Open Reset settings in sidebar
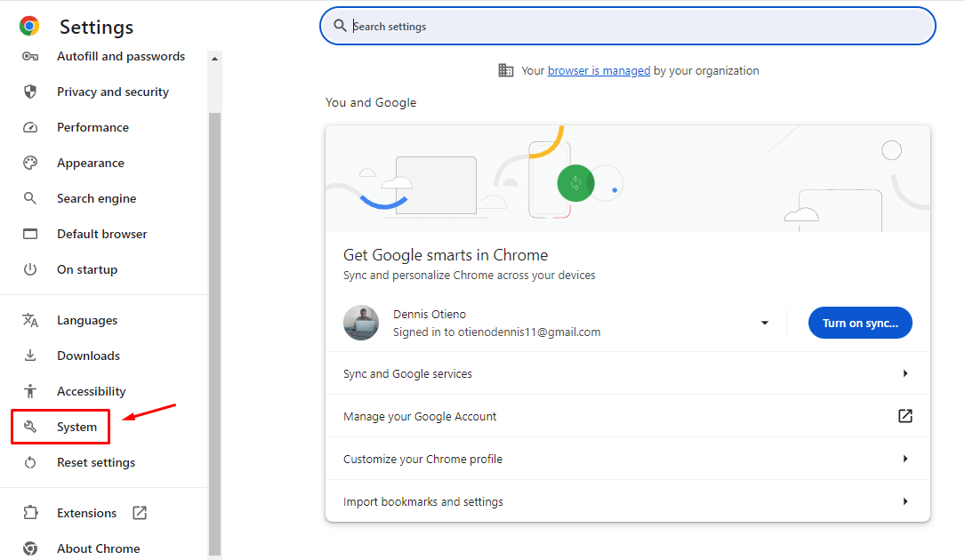Image resolution: width=965 pixels, height=560 pixels. 96,463
